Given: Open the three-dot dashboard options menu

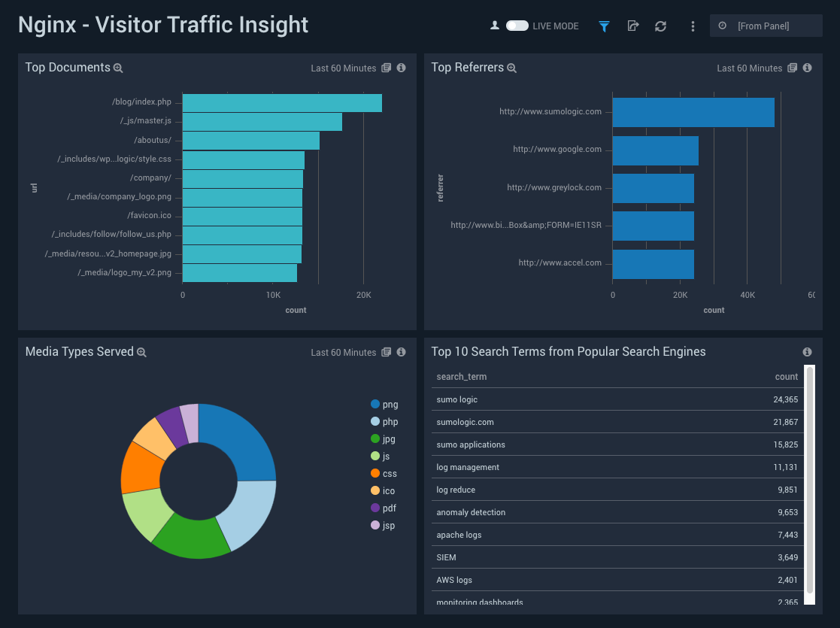Looking at the screenshot, I should pos(693,26).
